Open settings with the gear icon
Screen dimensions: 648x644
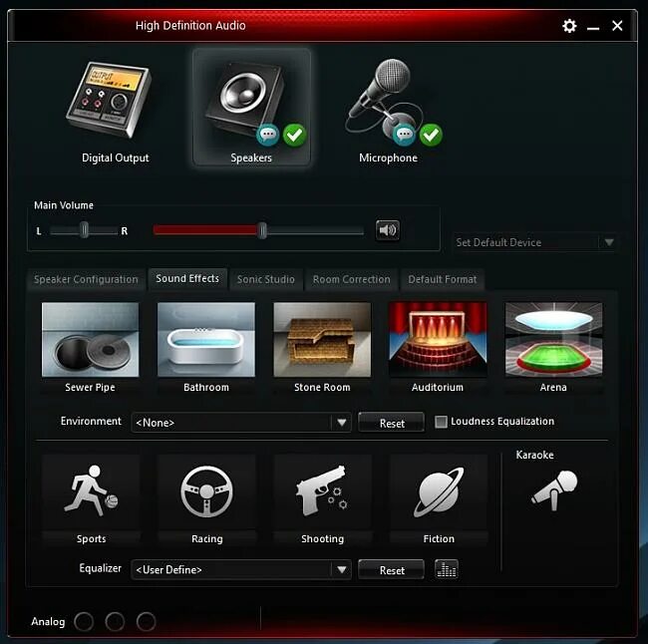tap(569, 26)
